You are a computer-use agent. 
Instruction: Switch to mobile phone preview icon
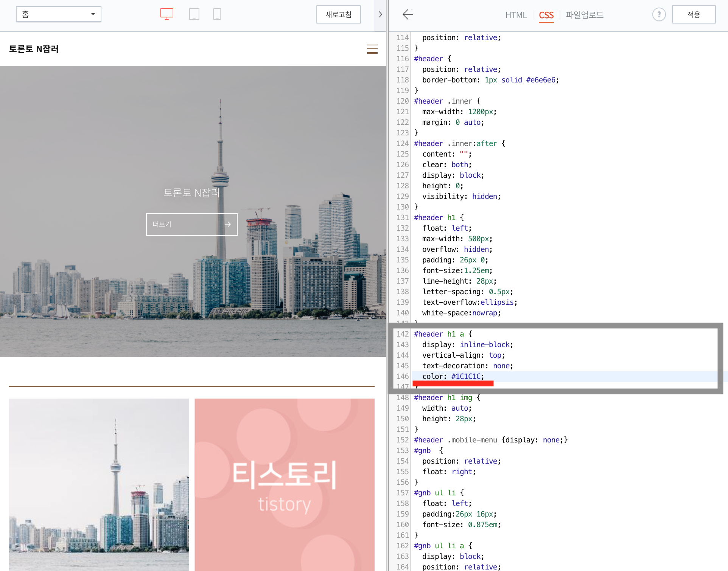point(217,14)
